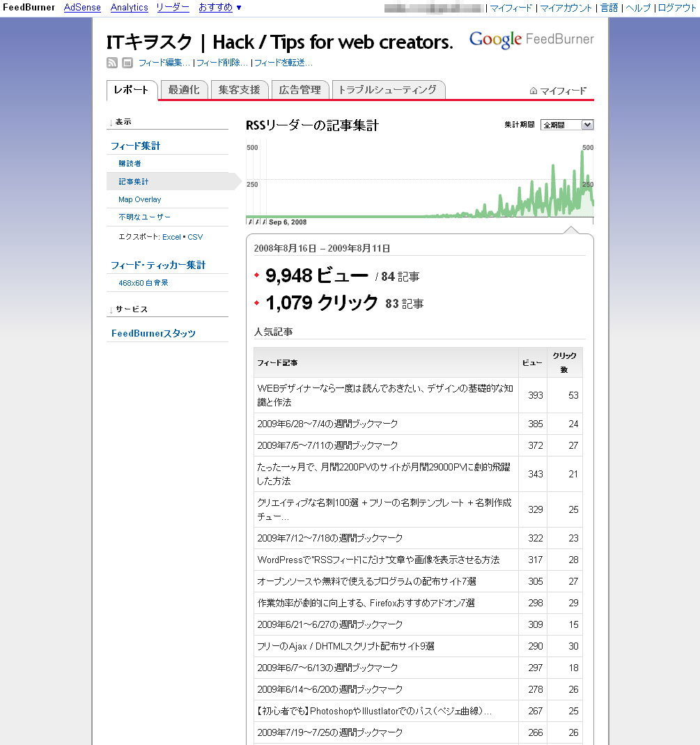Screen dimensions: 700x745
Task: Open the Map Overlay report
Action: (139, 199)
